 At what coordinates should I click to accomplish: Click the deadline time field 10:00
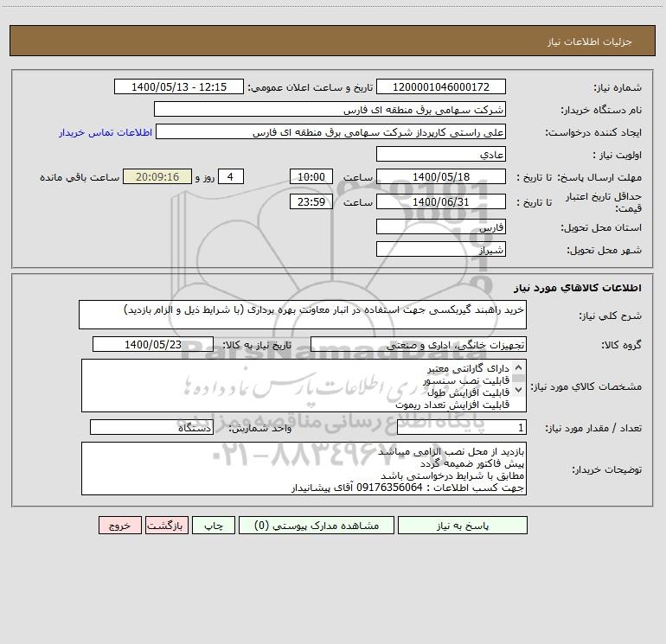311,176
